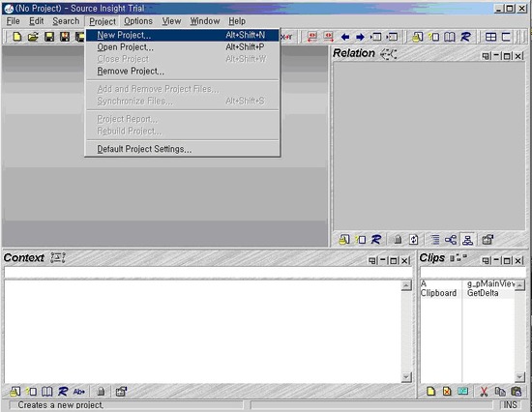Select clip named A in Clips list
The width and height of the screenshot is (532, 412).
click(424, 283)
